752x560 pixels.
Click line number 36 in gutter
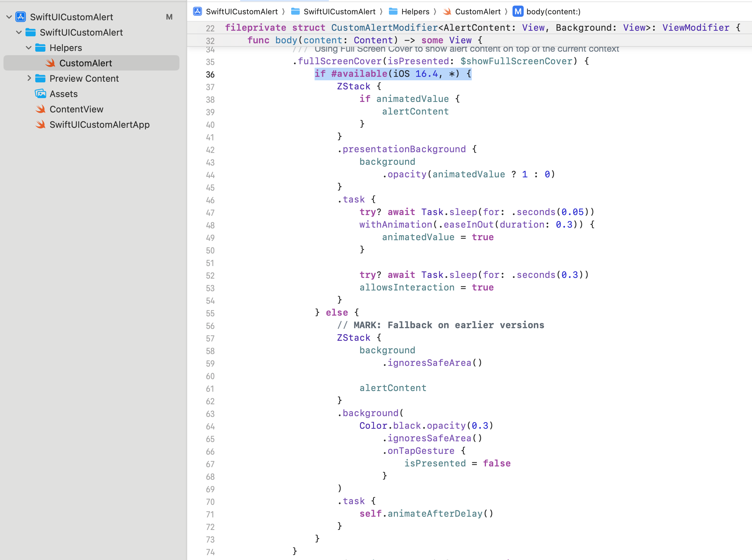(x=210, y=74)
